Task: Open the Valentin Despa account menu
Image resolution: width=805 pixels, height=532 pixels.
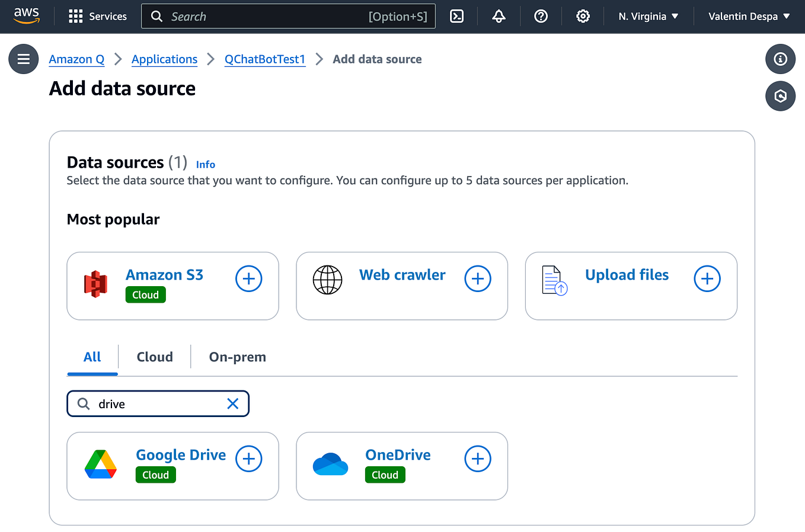Action: click(748, 16)
